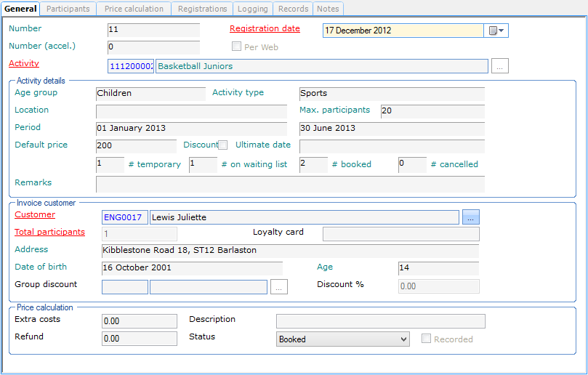Click the Registration date link label
This screenshot has width=588, height=375.
coord(265,29)
